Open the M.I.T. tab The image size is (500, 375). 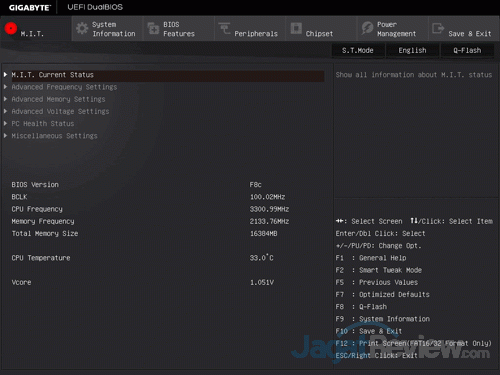click(36, 29)
